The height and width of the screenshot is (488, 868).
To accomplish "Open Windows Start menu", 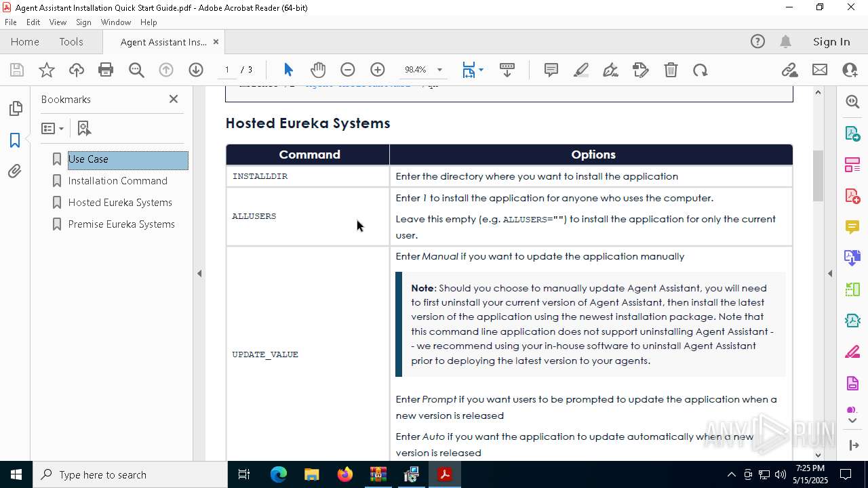I will (x=16, y=474).
